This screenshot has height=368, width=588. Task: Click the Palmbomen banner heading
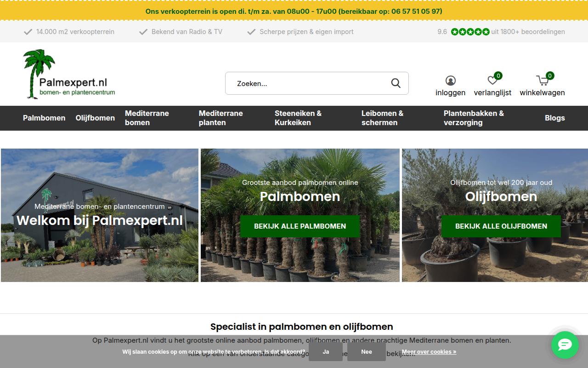pyautogui.click(x=300, y=196)
